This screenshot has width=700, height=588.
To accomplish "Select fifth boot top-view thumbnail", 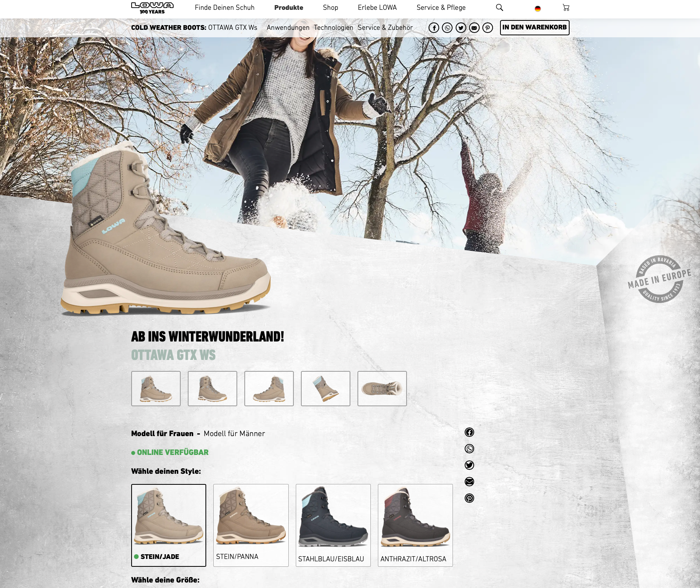I will click(382, 389).
